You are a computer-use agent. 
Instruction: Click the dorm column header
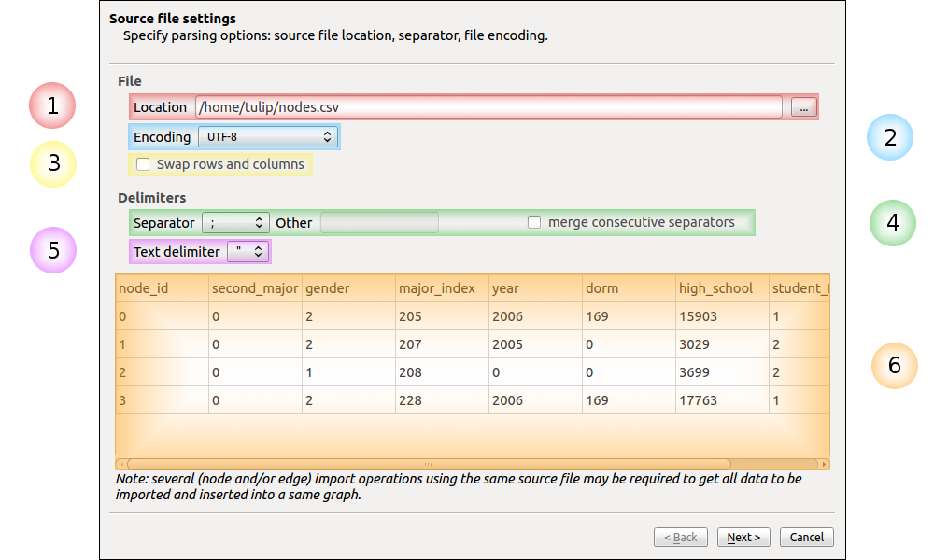click(629, 288)
